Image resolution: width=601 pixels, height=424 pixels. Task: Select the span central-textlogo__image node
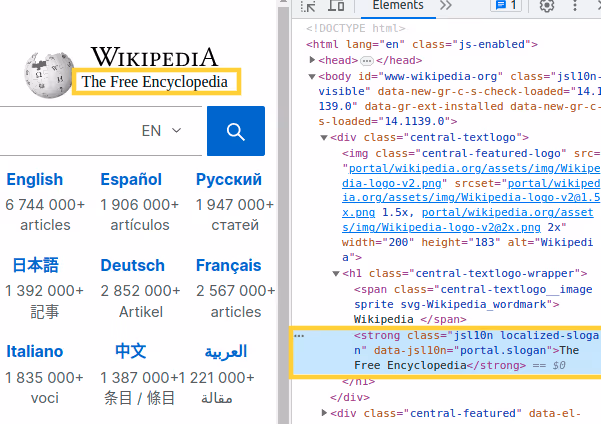click(x=473, y=304)
